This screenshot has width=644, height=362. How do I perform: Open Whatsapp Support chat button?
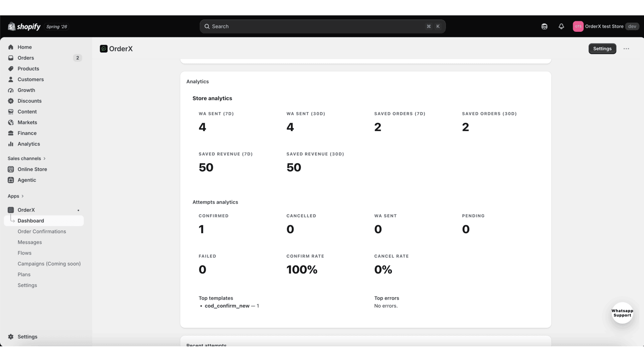pyautogui.click(x=622, y=313)
